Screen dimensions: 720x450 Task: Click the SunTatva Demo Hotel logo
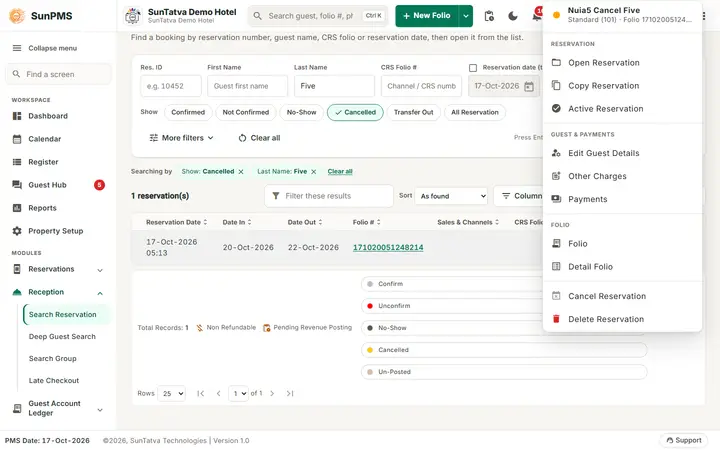tap(133, 16)
